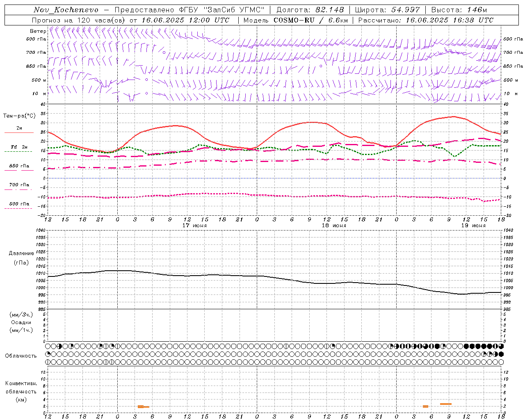
Task: Select the model name COSMO-RU / 6.6км
Action: (310, 20)
